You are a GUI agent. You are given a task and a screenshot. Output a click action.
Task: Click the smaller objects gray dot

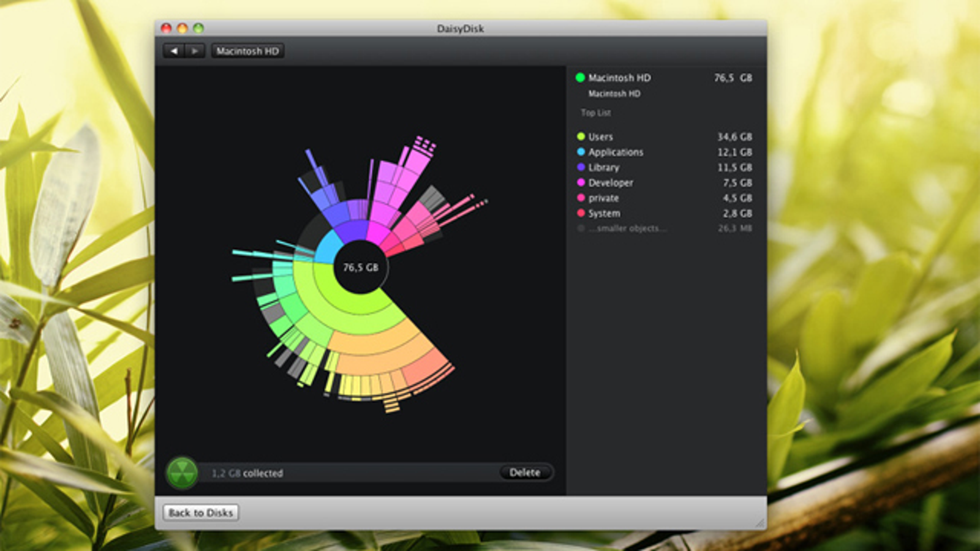pyautogui.click(x=581, y=228)
